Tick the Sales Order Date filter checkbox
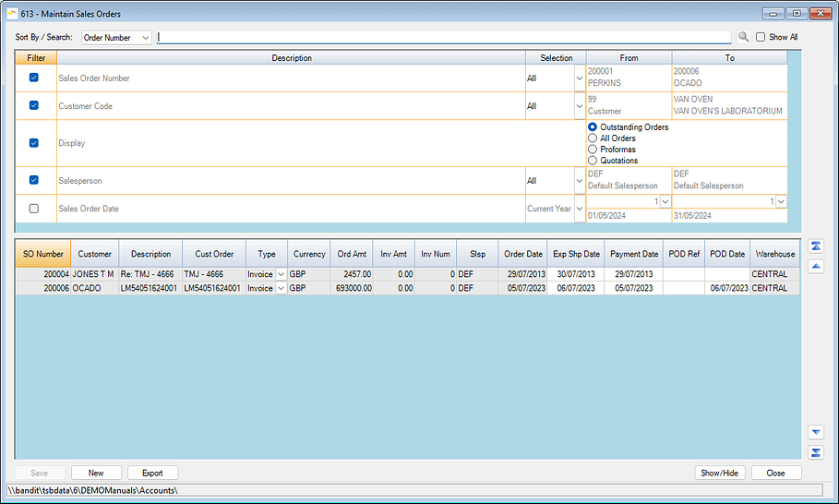This screenshot has width=839, height=504. point(34,209)
